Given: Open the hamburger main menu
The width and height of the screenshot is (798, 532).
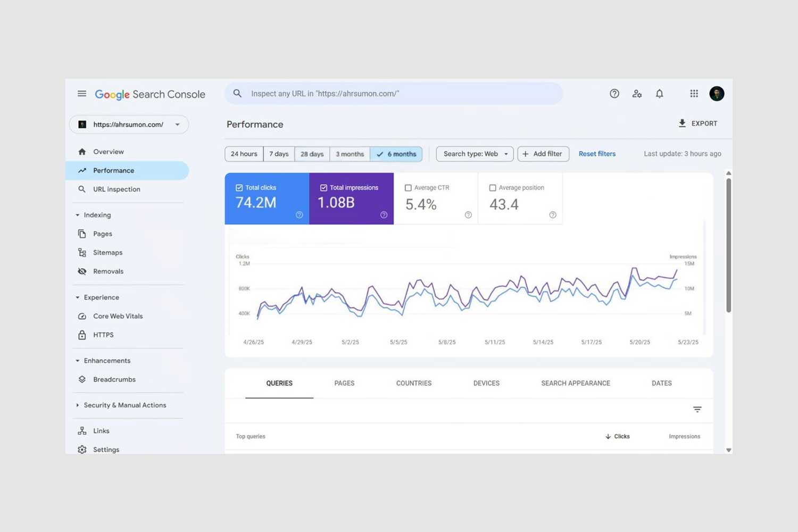Looking at the screenshot, I should pos(82,94).
